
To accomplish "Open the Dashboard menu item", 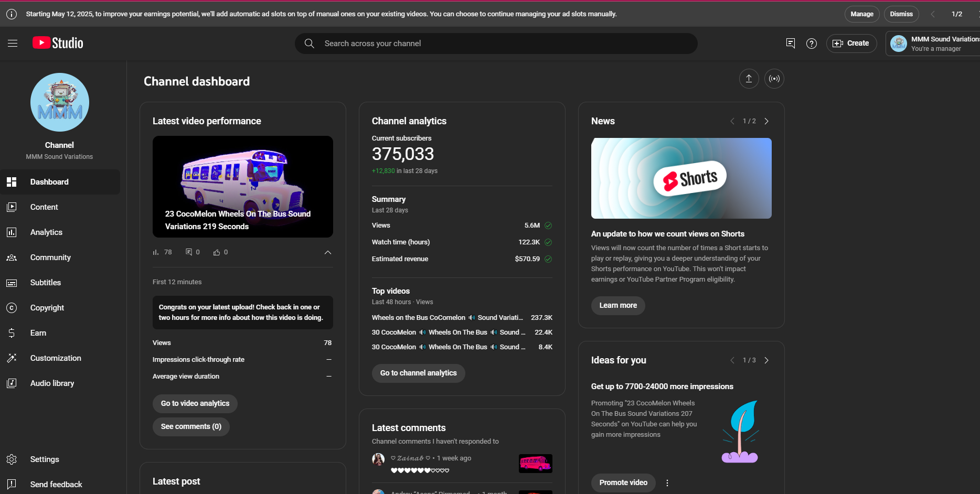I will coord(60,182).
